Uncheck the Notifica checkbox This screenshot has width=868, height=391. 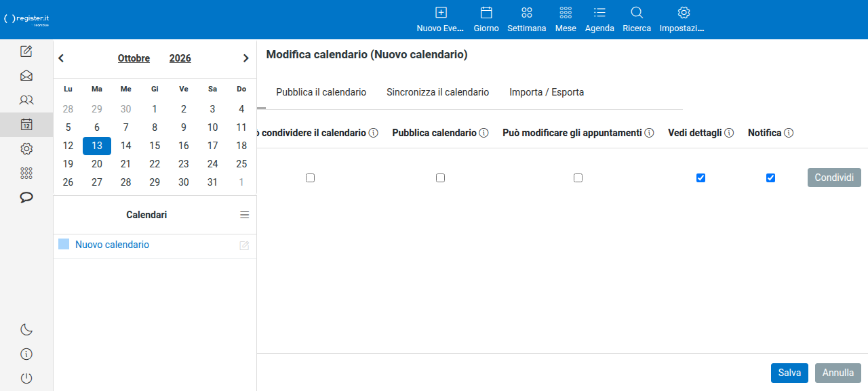point(771,178)
